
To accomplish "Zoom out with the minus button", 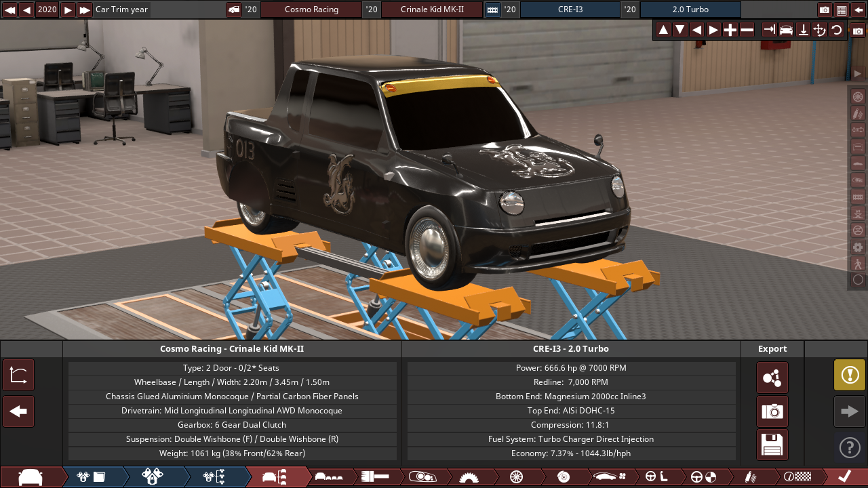I will (747, 30).
